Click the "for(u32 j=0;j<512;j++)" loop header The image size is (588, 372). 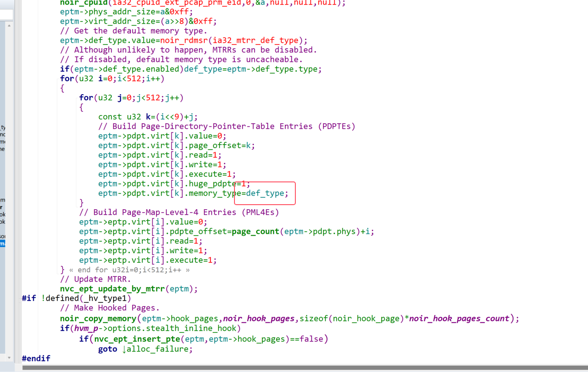pyautogui.click(x=131, y=98)
